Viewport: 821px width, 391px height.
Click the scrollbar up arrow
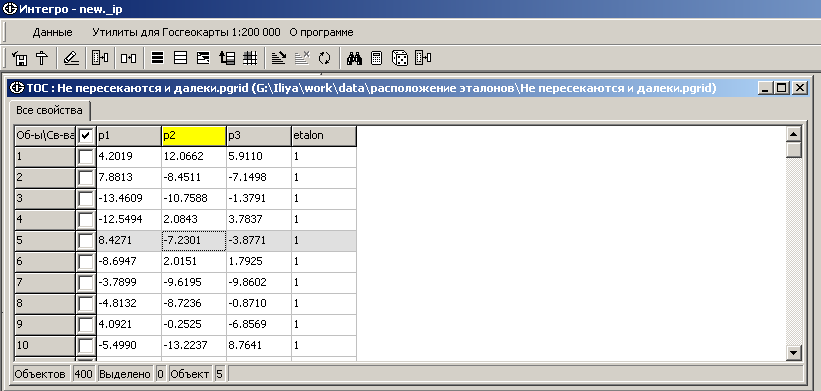[x=794, y=134]
